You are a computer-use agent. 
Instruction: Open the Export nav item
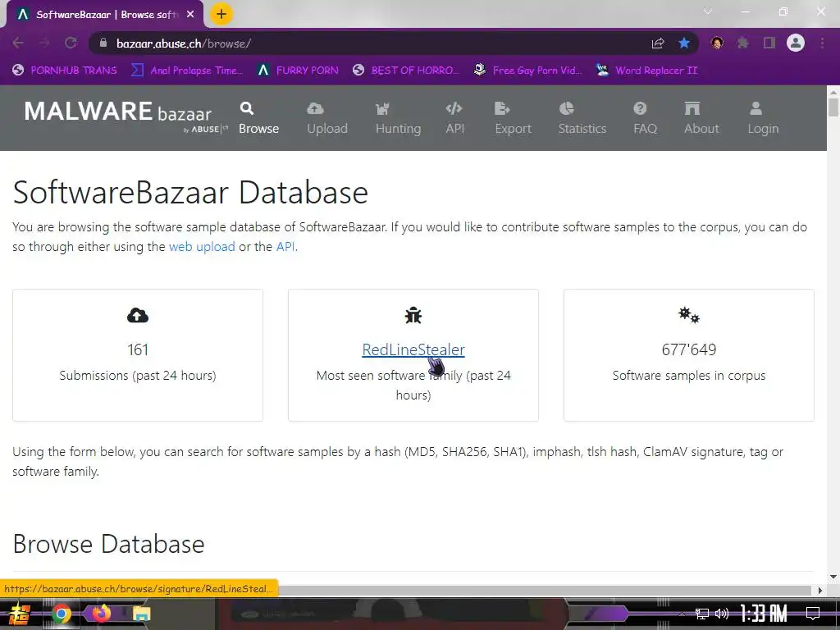(x=513, y=118)
